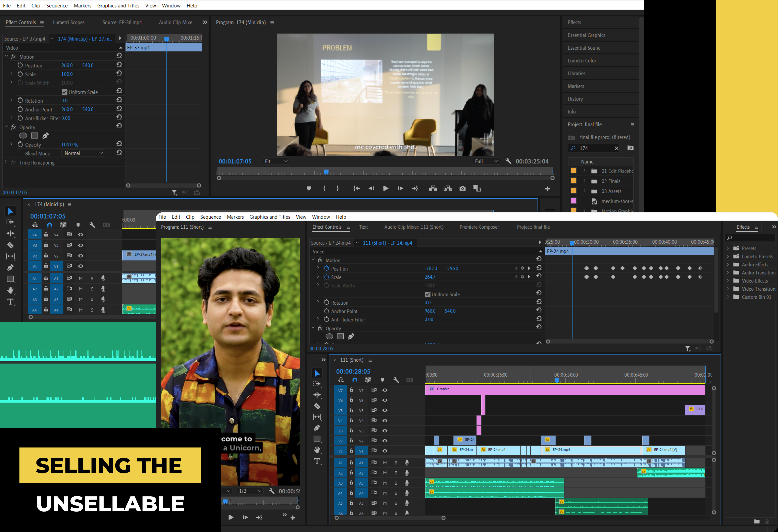Screen dimensions: 778x532
Task: Open Blend Mode Normal dropdown
Action: (83, 153)
